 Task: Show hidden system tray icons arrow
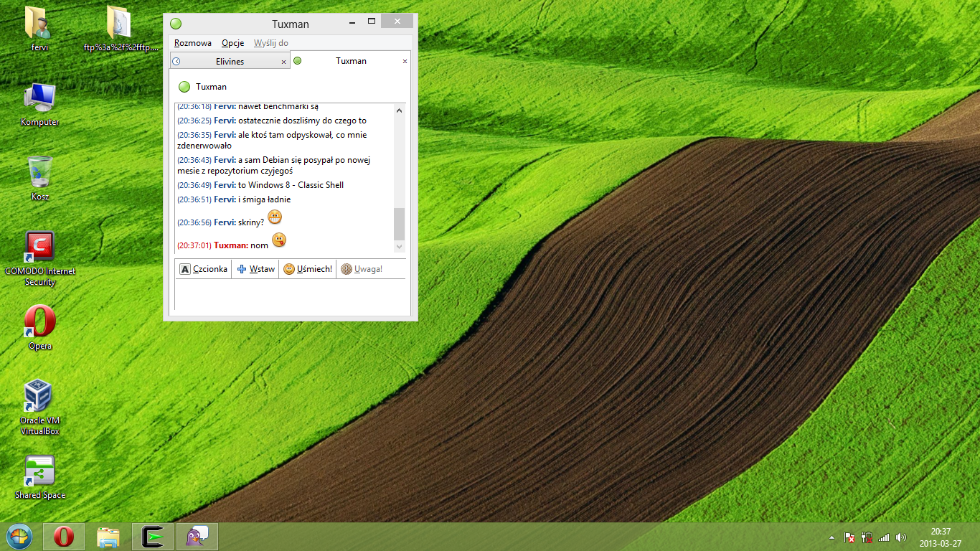coord(831,537)
